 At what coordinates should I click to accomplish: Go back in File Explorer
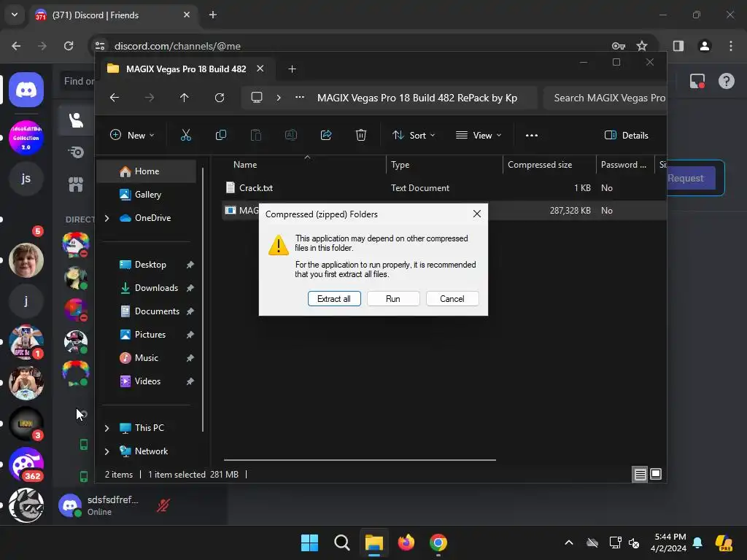coord(115,98)
